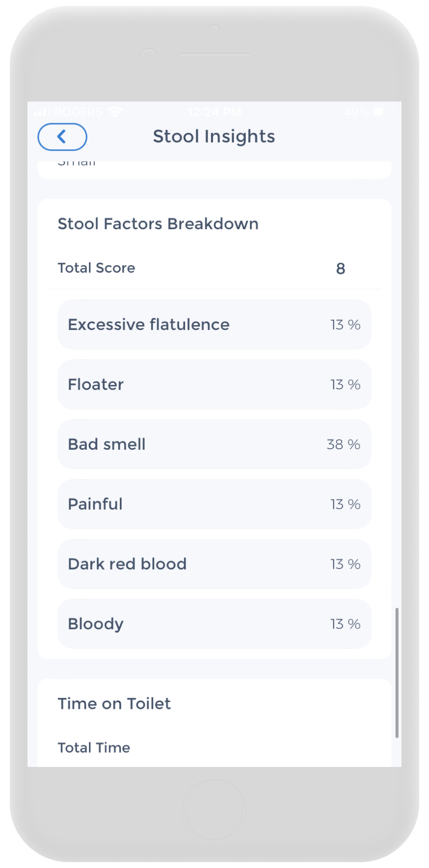
Task: Select the Bloody factor entry
Action: pyautogui.click(x=214, y=624)
